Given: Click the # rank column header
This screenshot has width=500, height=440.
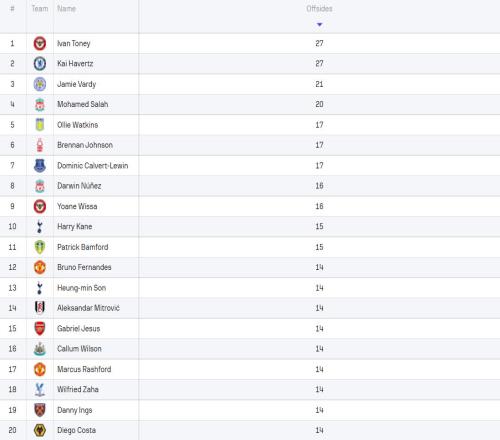Looking at the screenshot, I should pyautogui.click(x=12, y=9).
